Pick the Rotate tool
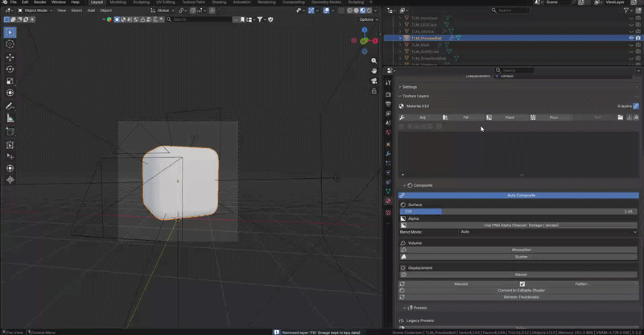The width and height of the screenshot is (644, 335). [10, 69]
